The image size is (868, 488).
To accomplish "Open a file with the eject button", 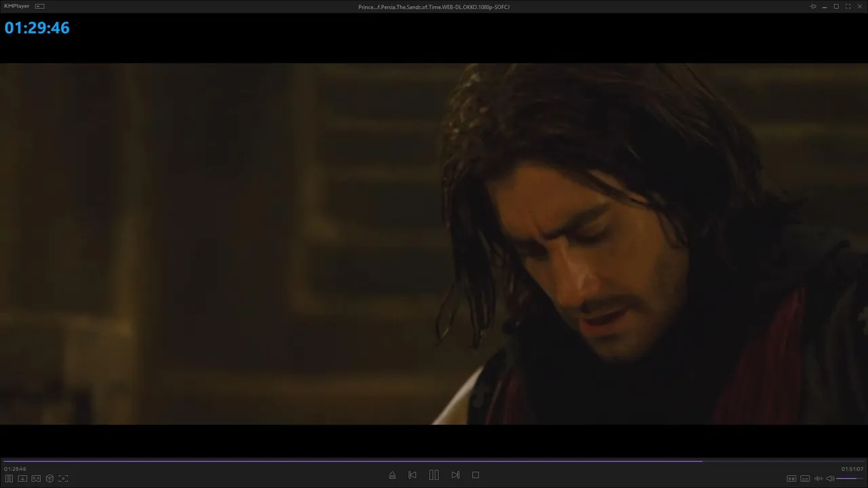I will point(392,475).
